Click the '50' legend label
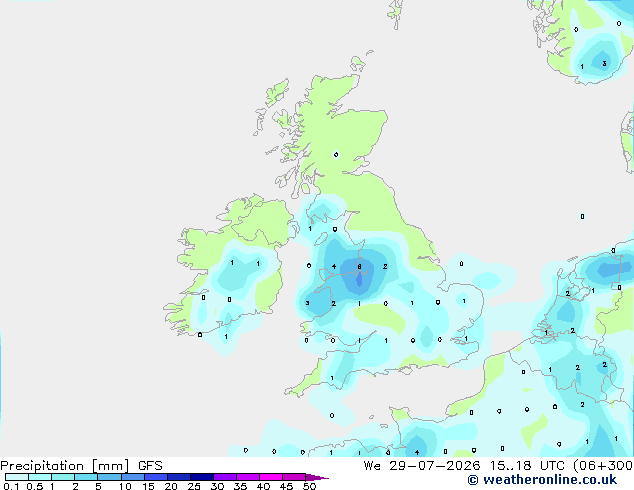634x490 pixels. point(309,486)
